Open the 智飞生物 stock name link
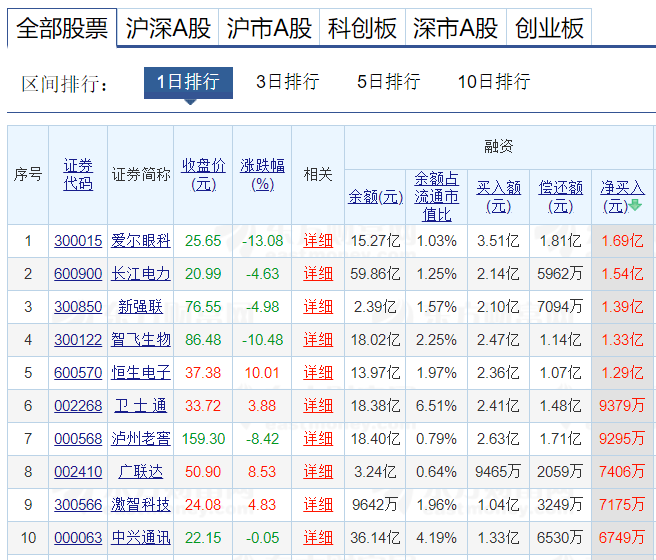Viewport: 656px width, 560px height. click(x=141, y=340)
